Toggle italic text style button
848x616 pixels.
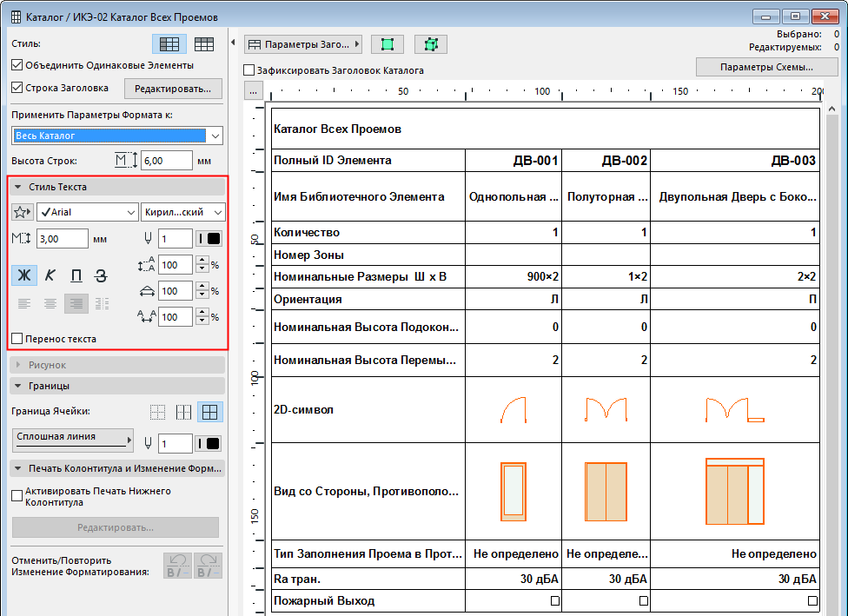click(x=50, y=275)
